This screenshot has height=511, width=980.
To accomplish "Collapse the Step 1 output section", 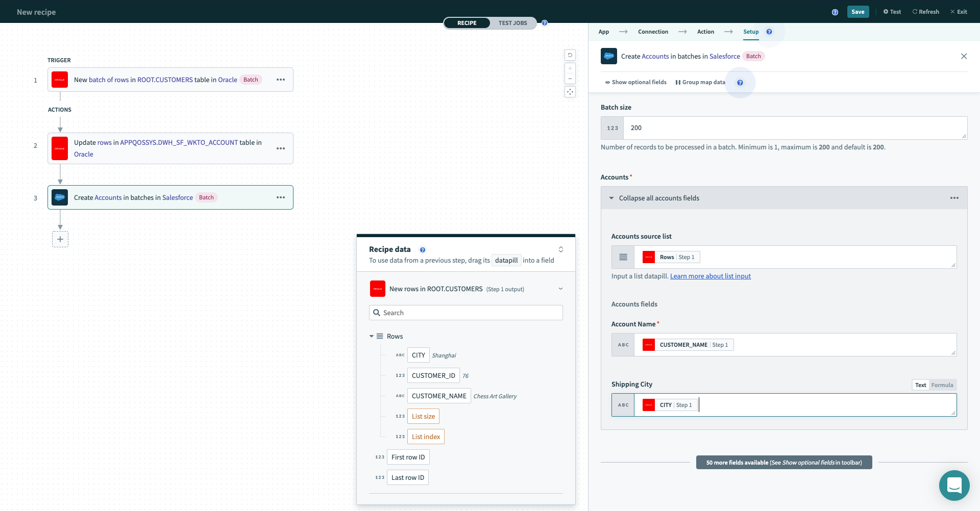I will [560, 289].
